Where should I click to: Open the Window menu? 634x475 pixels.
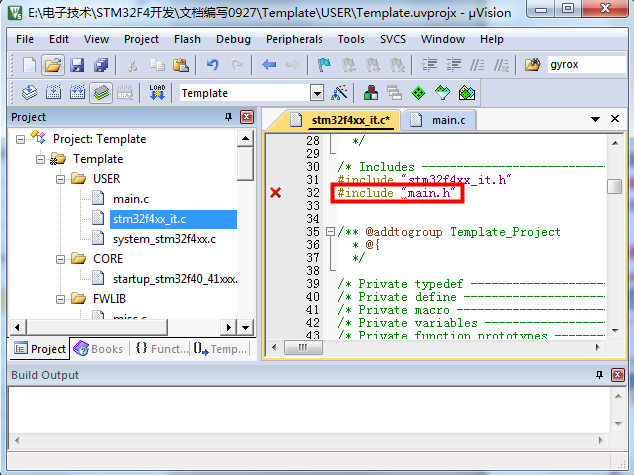coord(443,39)
